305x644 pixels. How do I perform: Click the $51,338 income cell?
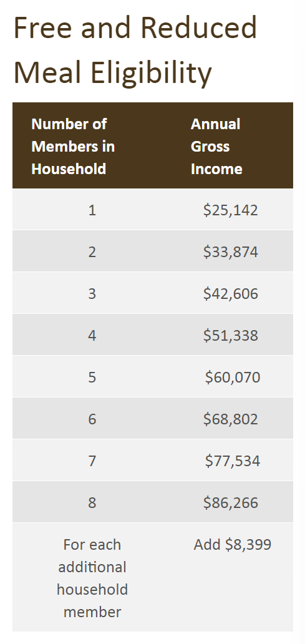pos(231,335)
